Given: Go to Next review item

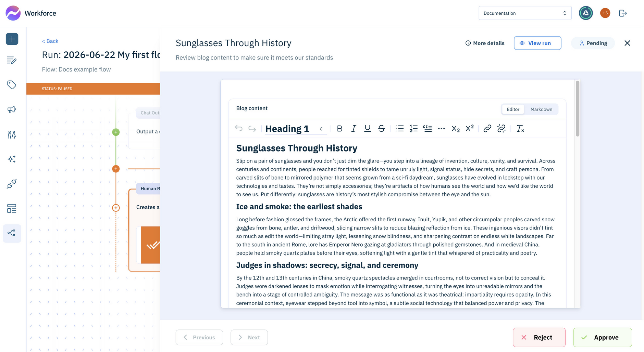Looking at the screenshot, I should point(249,337).
